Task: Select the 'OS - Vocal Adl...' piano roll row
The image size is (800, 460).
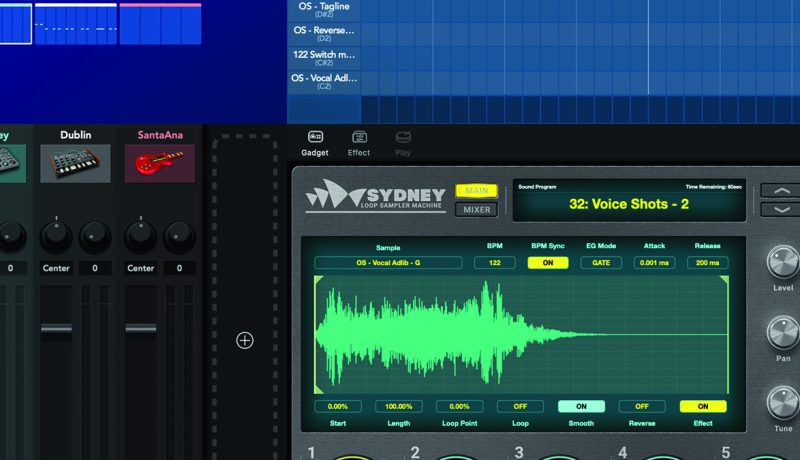Action: pyautogui.click(x=324, y=82)
